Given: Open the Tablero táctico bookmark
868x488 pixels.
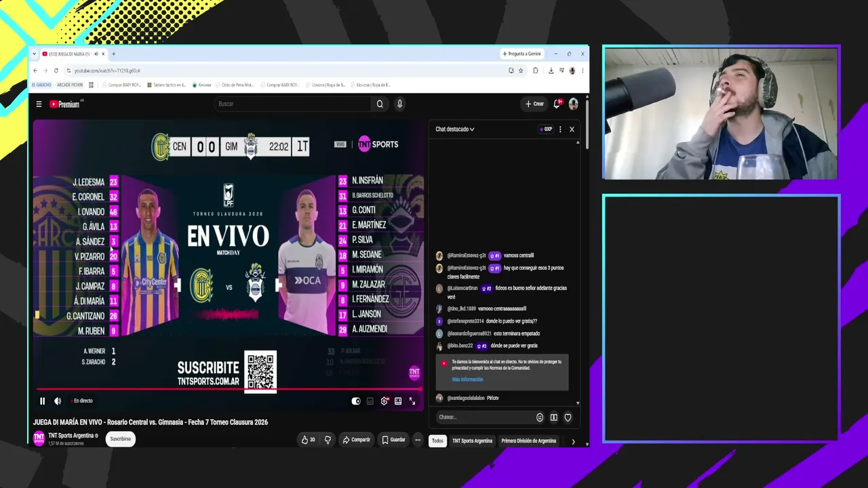Looking at the screenshot, I should pos(166,85).
